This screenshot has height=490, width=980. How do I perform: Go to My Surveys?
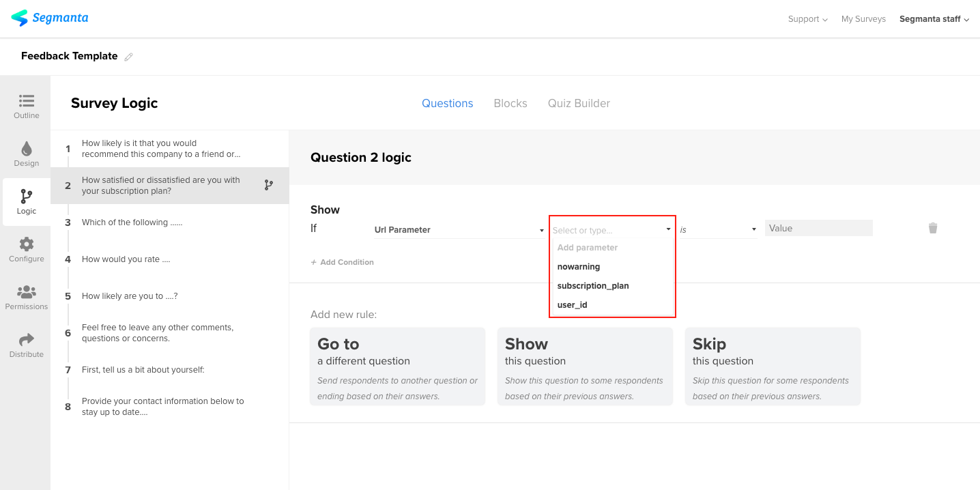[x=863, y=19]
